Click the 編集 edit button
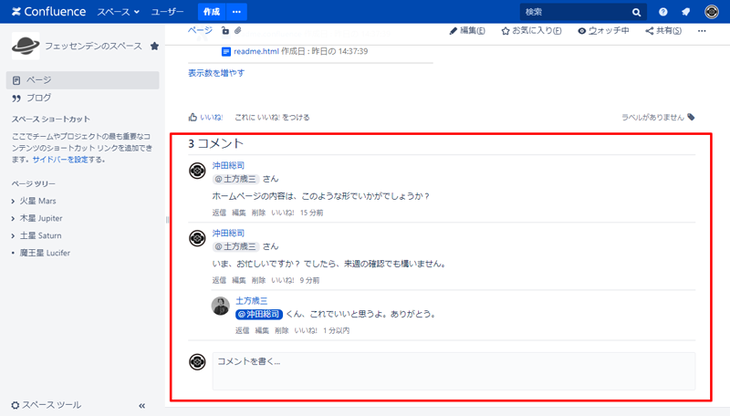 coord(467,31)
